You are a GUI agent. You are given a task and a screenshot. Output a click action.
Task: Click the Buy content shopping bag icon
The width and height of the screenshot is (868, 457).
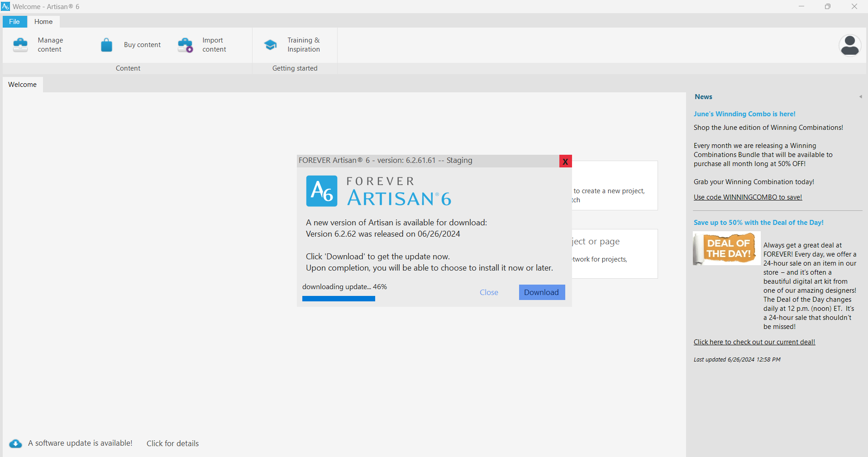(x=106, y=45)
